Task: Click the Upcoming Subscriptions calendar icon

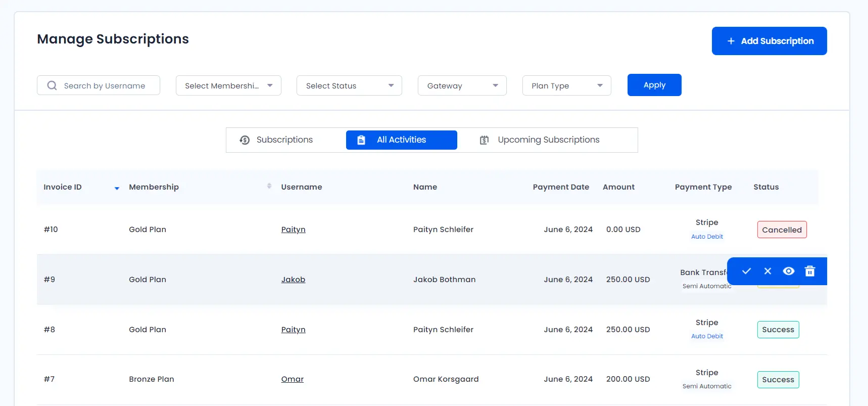Action: click(484, 140)
